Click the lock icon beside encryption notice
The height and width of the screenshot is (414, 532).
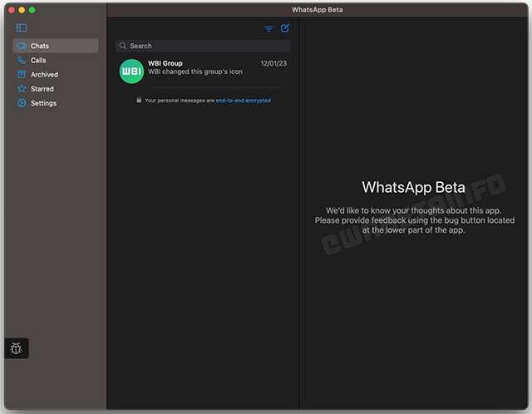[x=139, y=100]
